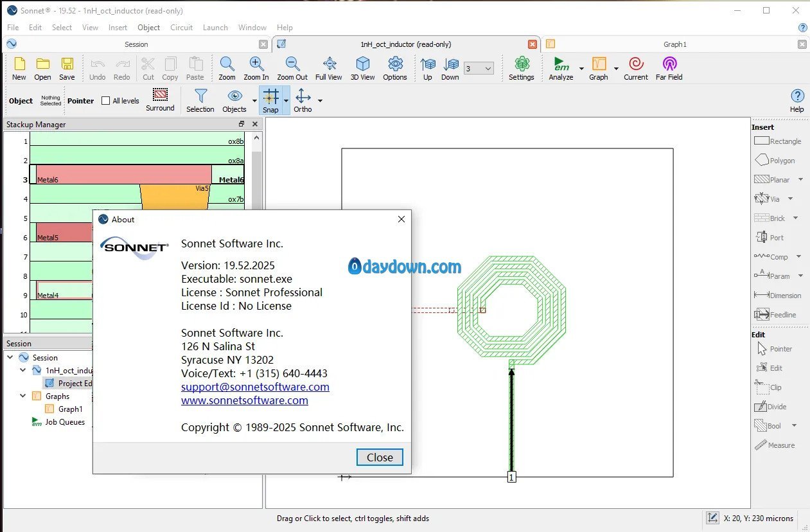Click port 1 on the layout

511,477
